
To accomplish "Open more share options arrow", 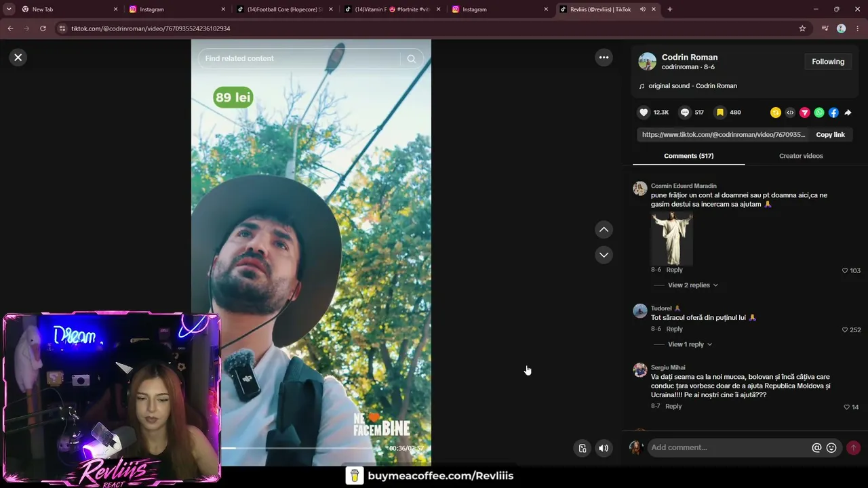I will [848, 113].
